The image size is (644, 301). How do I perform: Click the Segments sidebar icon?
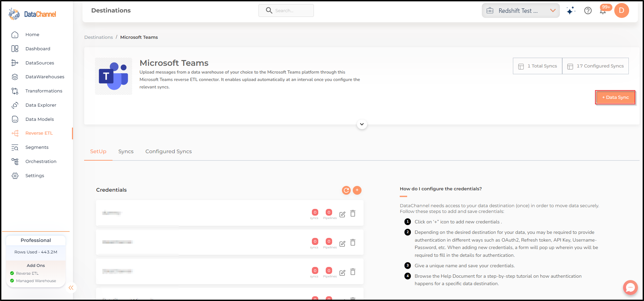point(15,147)
